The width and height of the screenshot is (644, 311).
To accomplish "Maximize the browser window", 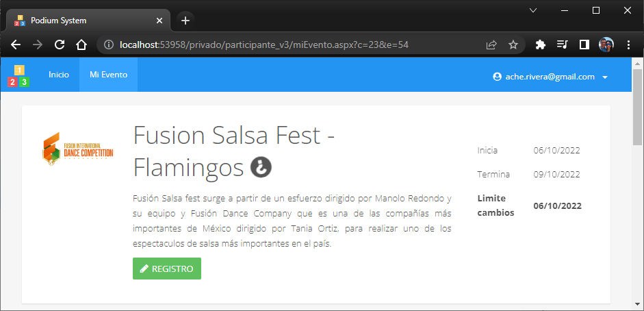I will pos(596,11).
